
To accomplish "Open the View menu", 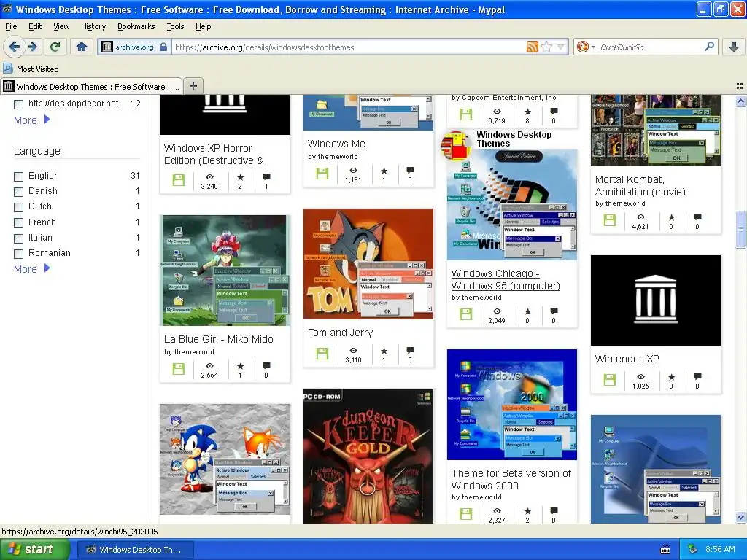I will tap(61, 26).
